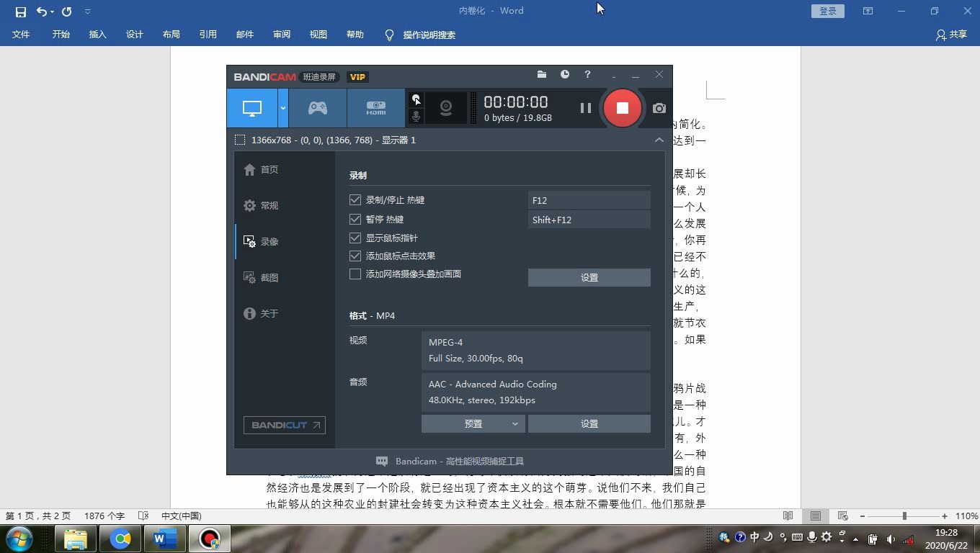
Task: Open Bandicam output folder icon
Action: [542, 74]
